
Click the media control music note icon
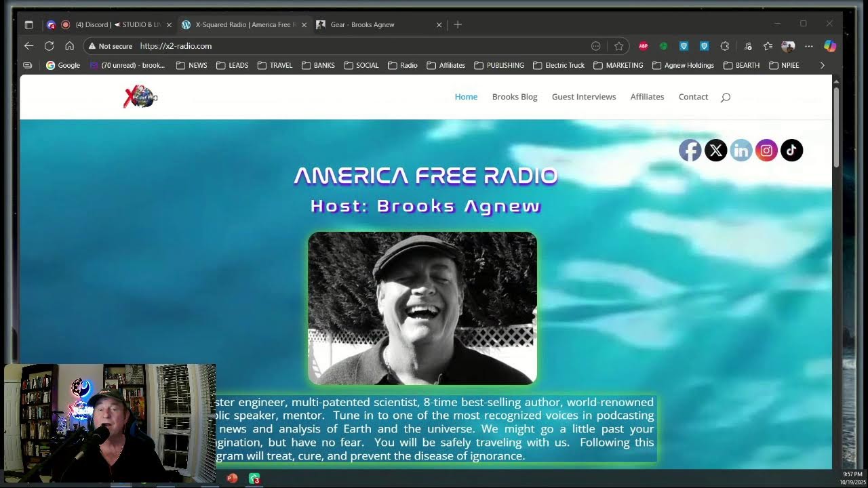[748, 46]
